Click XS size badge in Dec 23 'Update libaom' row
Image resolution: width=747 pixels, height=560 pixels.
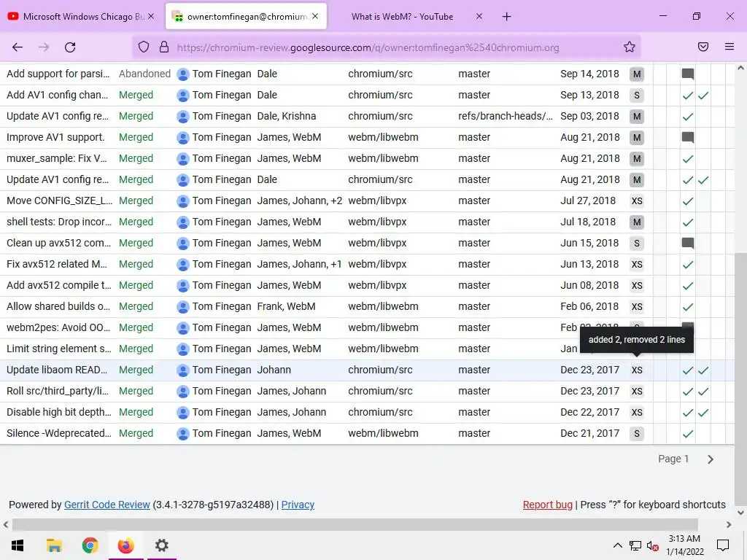click(637, 370)
